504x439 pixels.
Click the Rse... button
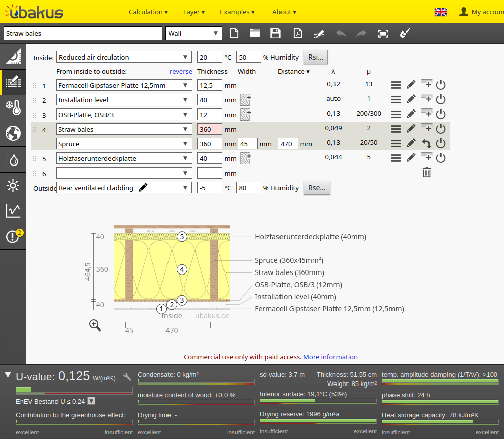pyautogui.click(x=317, y=188)
